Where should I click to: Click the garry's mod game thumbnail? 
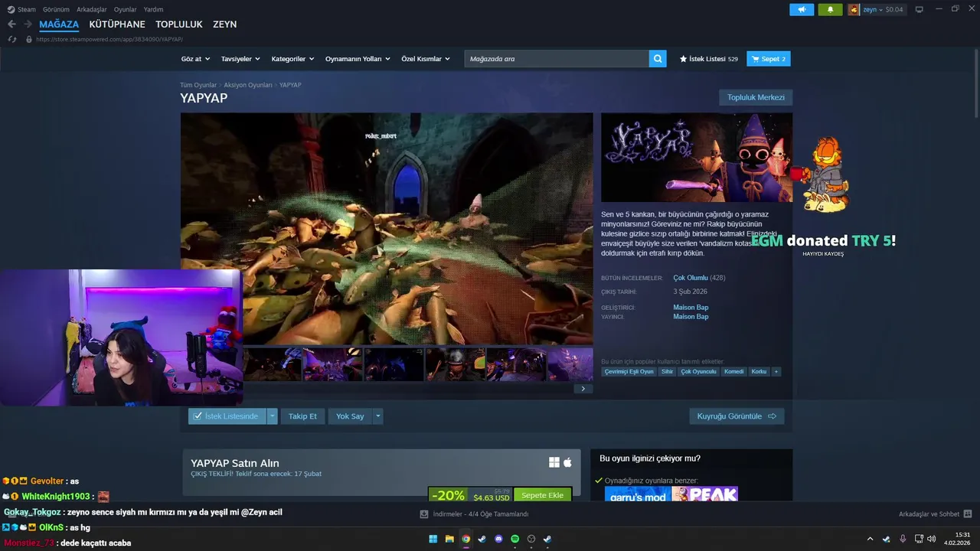click(x=638, y=494)
